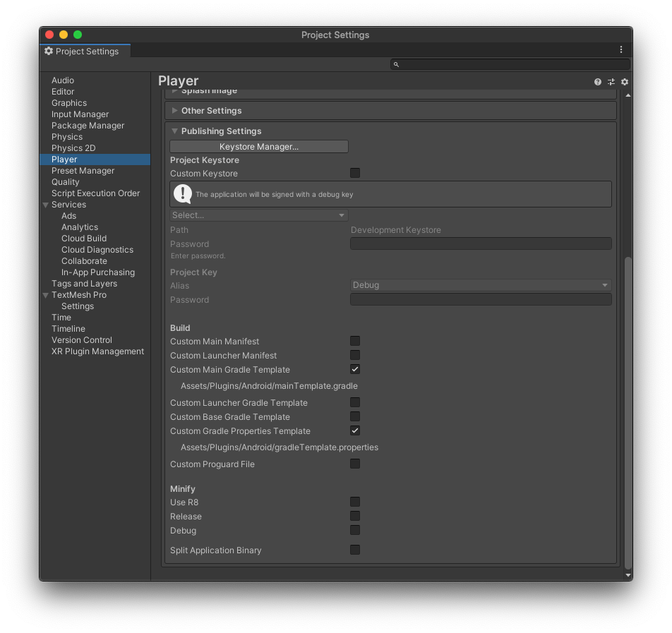
Task: Select the Project Settings tab
Action: pyautogui.click(x=85, y=51)
